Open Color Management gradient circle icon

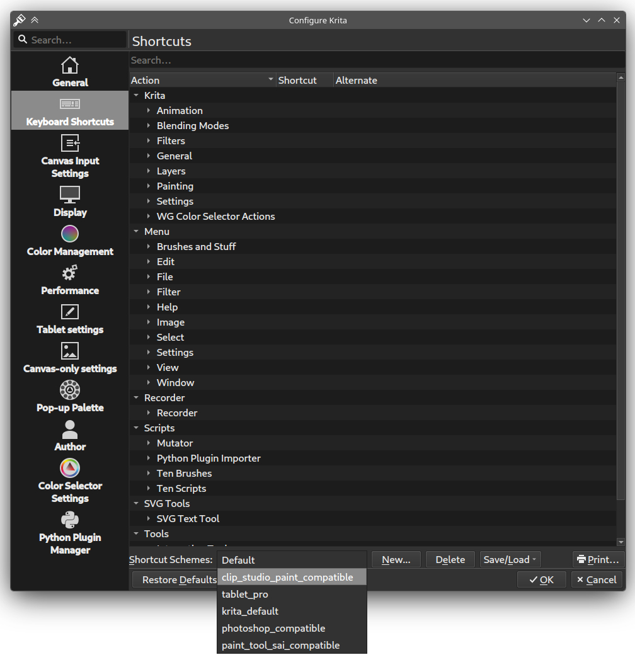[x=70, y=234]
